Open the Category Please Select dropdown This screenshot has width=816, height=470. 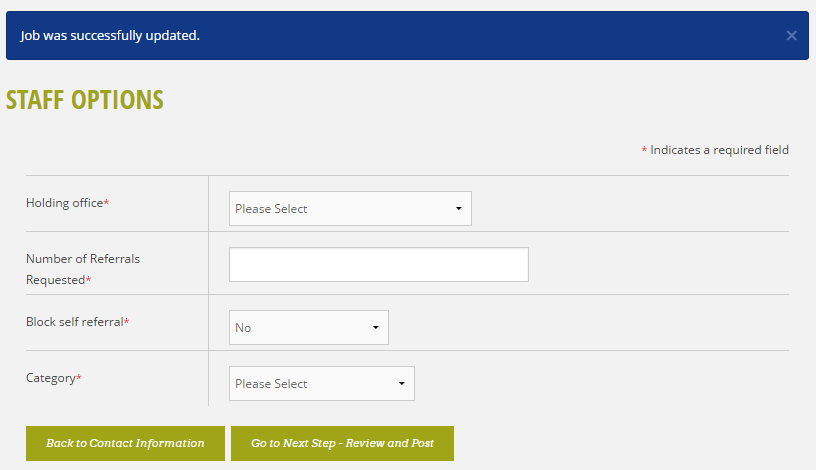[x=322, y=384]
